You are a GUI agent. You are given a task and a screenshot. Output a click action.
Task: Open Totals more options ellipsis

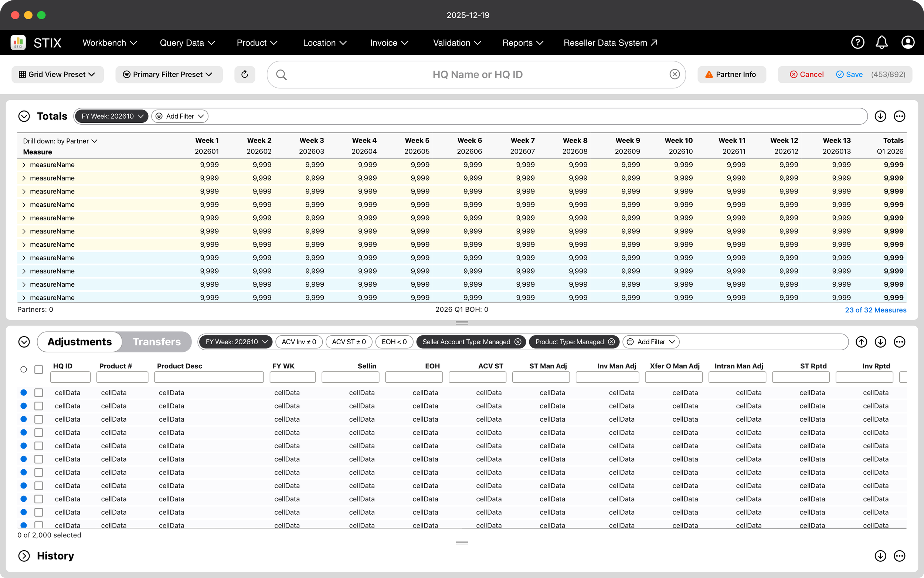tap(899, 116)
